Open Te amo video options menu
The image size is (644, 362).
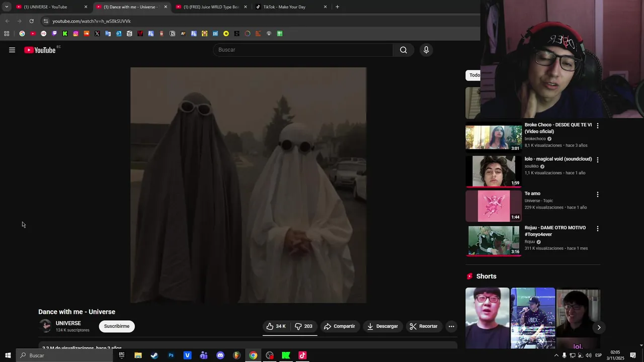point(598,195)
